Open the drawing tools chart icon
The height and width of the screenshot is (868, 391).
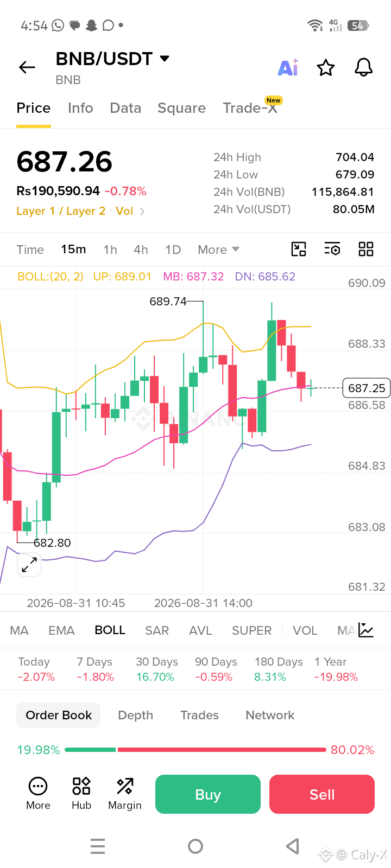click(299, 249)
